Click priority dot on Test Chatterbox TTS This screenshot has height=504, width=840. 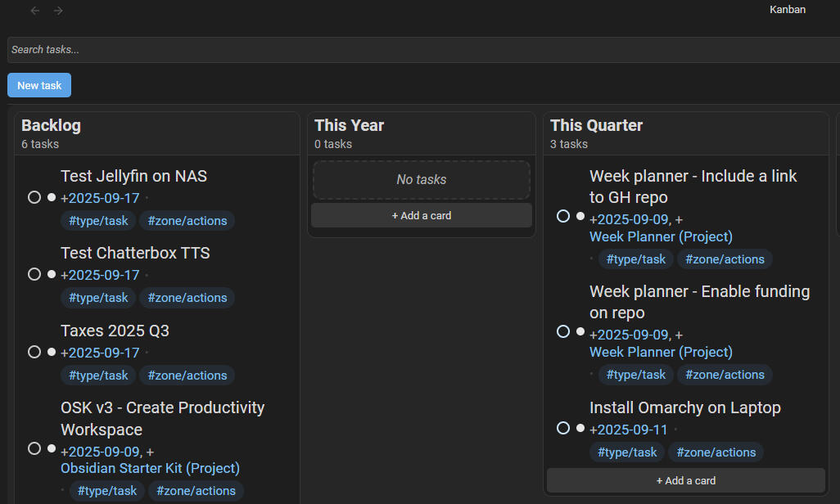point(52,274)
